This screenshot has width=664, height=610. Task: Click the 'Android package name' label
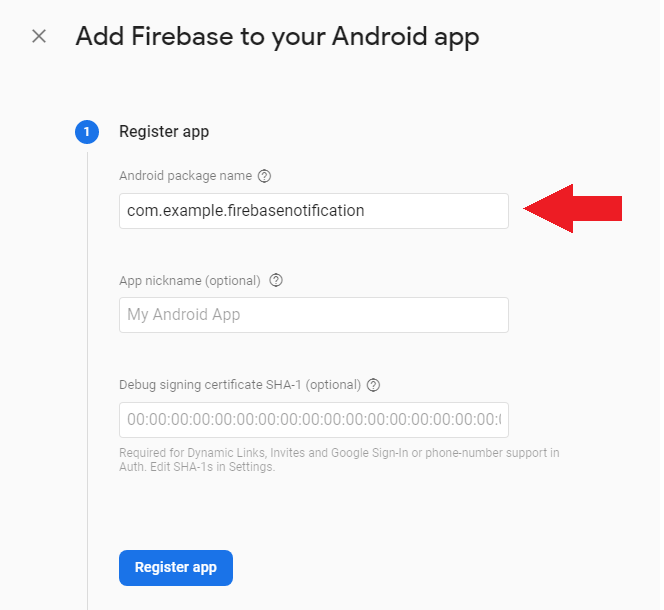(x=185, y=176)
